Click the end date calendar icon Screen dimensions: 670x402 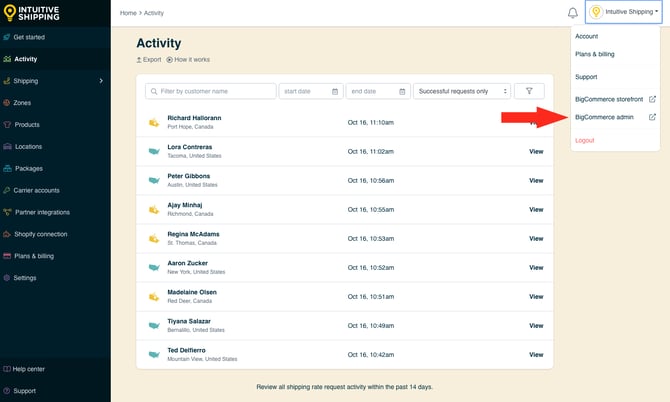click(402, 91)
